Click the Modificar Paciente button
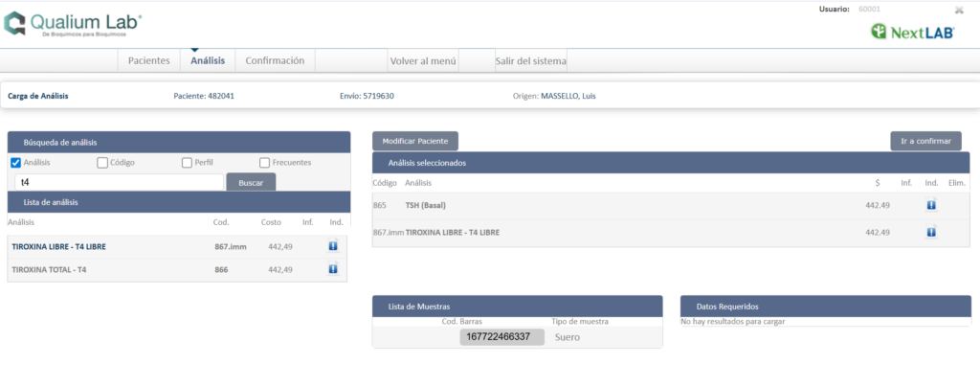 pos(415,141)
